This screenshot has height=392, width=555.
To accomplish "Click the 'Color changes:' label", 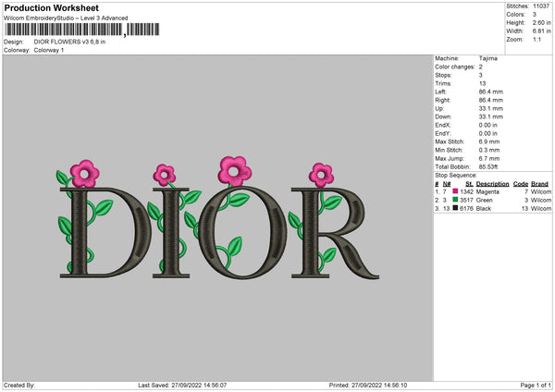I will (x=455, y=67).
